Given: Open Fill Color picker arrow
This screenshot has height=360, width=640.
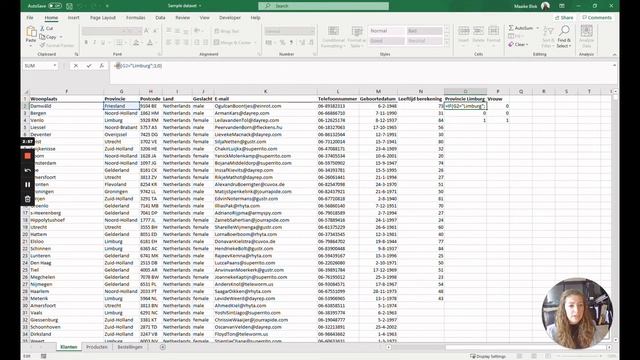Looking at the screenshot, I should click(x=142, y=42).
